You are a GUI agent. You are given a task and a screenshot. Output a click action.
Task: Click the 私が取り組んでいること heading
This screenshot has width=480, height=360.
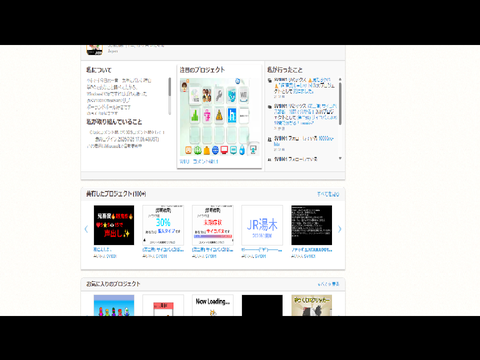(x=114, y=122)
